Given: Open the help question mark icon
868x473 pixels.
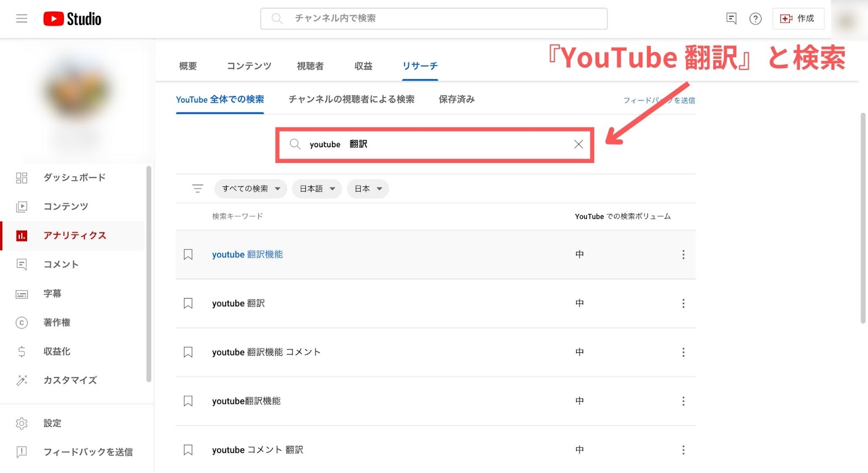Looking at the screenshot, I should click(x=755, y=18).
